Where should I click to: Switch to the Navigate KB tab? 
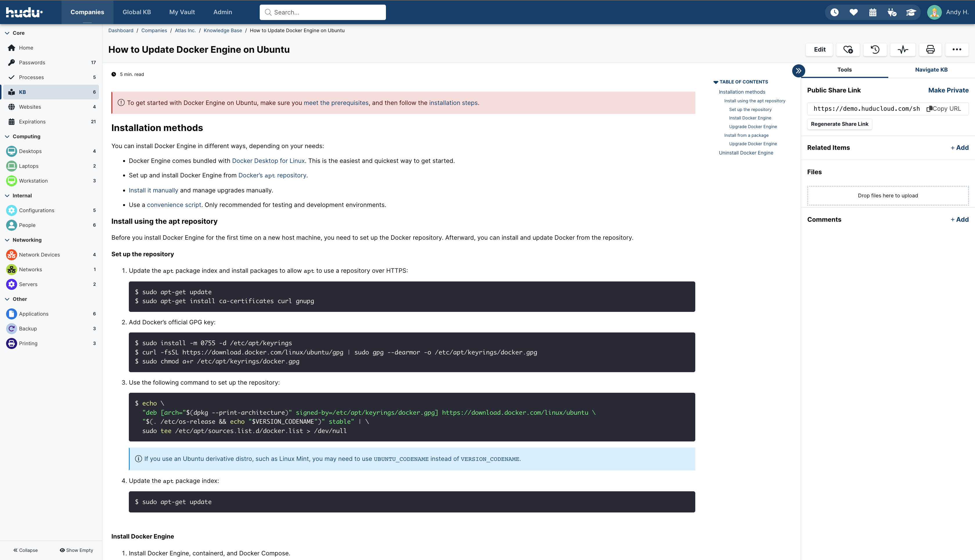pos(931,70)
